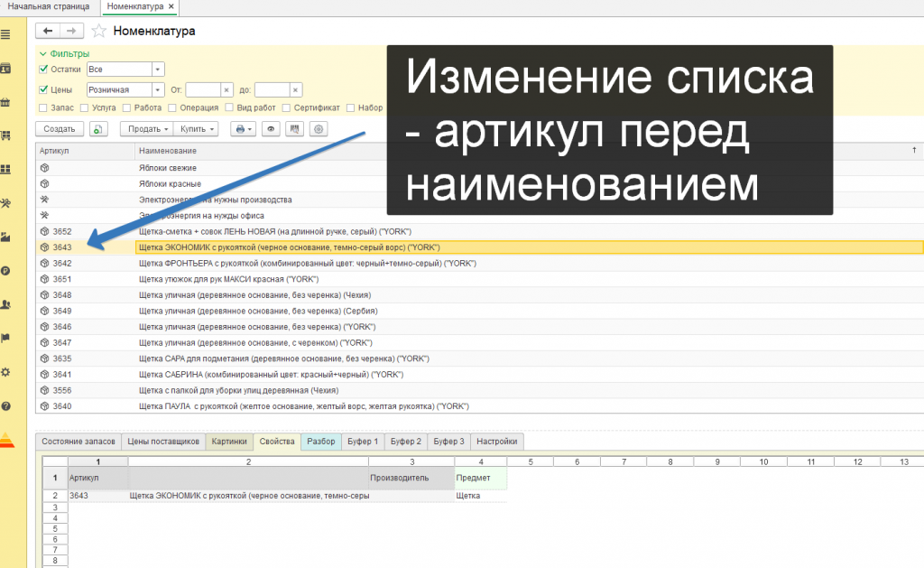This screenshot has height=568, width=924.
Task: Open the grid tiles sidebar section
Action: [5, 169]
